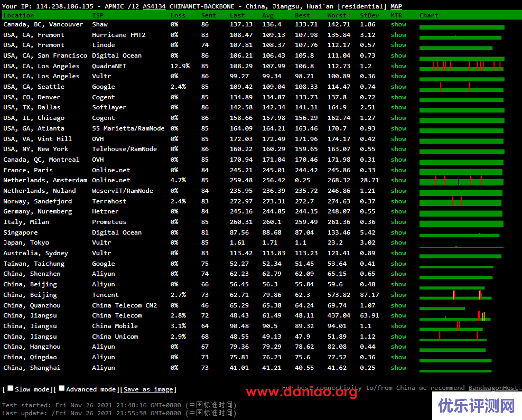The width and height of the screenshot is (522, 420).
Task: Select the 1.71 average for Tokyo Vultr
Action: click(x=270, y=242)
